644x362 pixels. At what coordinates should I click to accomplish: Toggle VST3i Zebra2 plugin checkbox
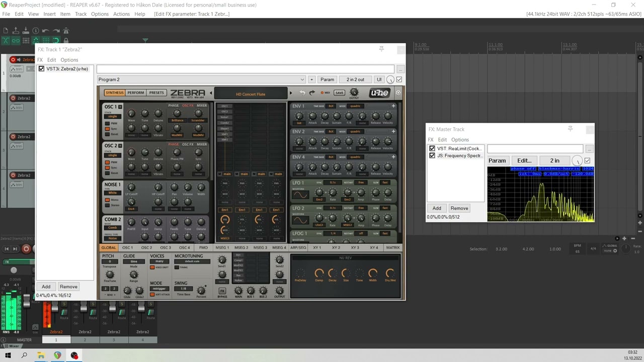coord(42,69)
